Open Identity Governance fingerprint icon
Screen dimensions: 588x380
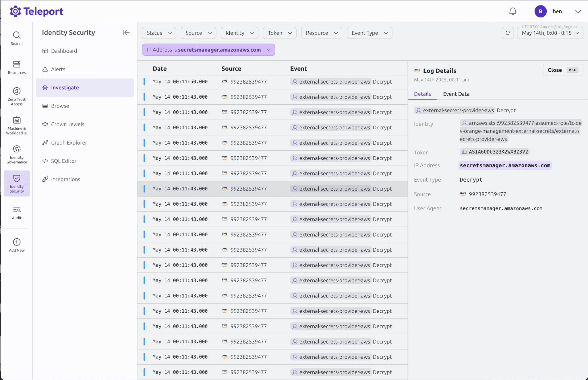coord(17,149)
